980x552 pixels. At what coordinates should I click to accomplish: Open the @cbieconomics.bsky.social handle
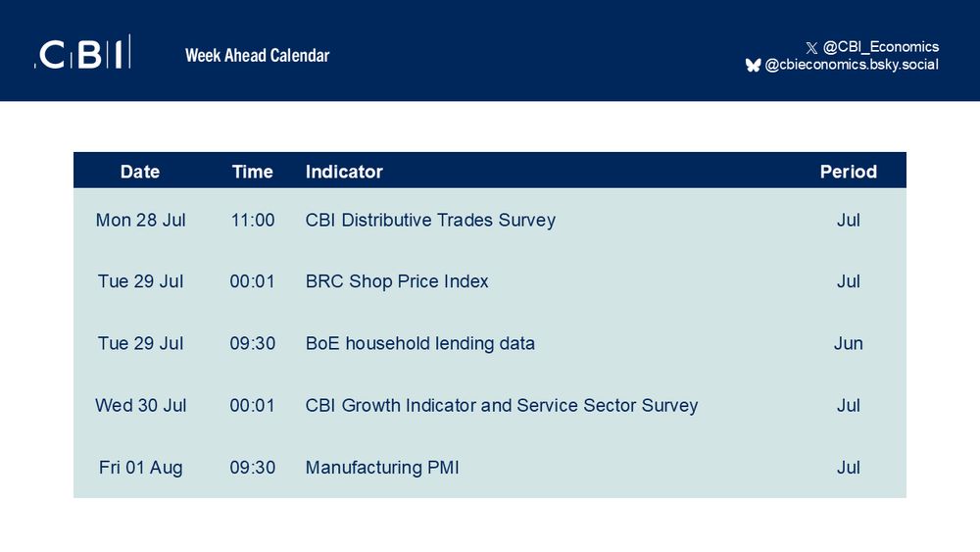click(x=852, y=65)
